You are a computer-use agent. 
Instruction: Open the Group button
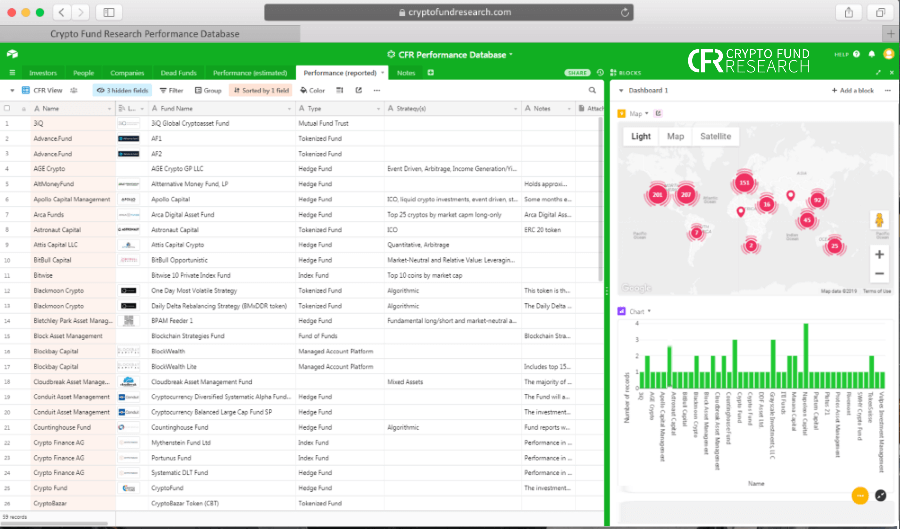(208, 90)
